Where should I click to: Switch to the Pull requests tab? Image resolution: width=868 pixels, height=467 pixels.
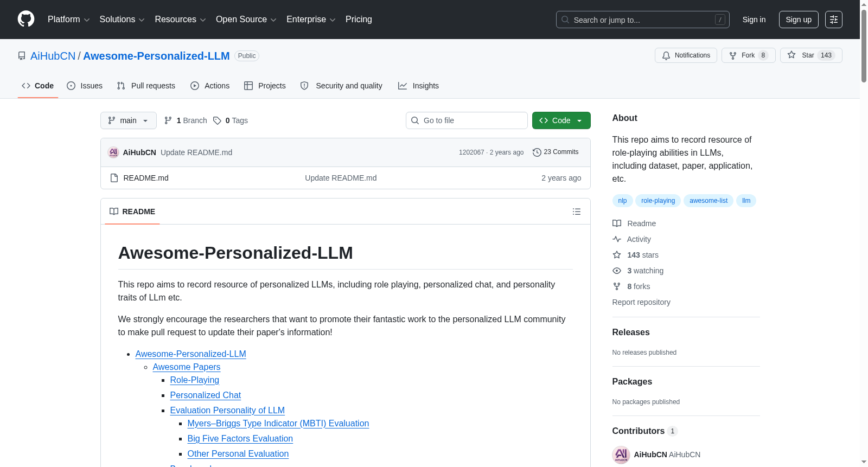tap(146, 86)
